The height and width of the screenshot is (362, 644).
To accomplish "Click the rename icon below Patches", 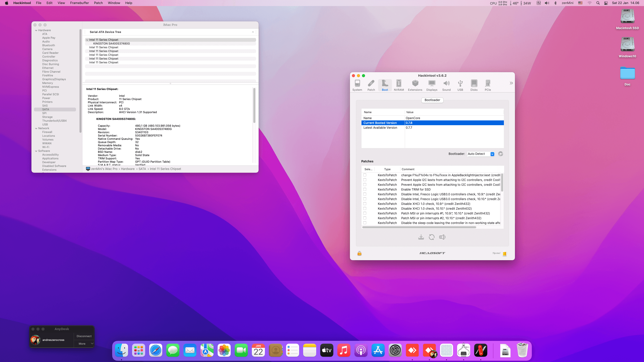I will pos(442,237).
